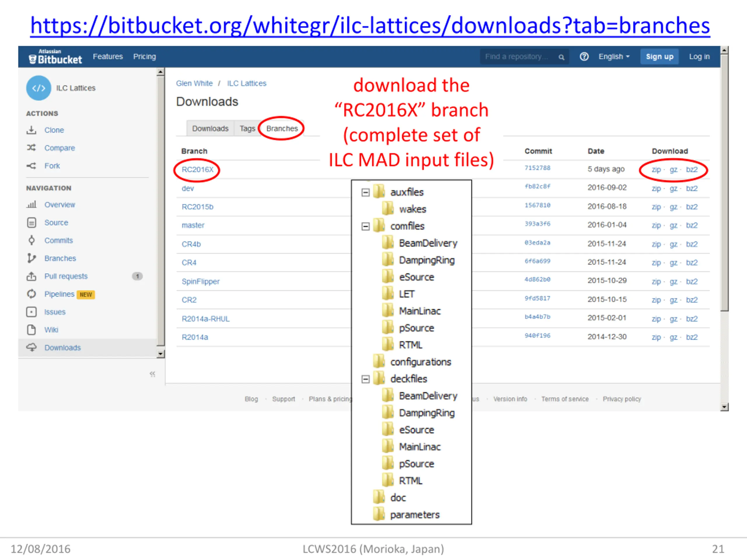
Task: Click the Compare shuffle icon
Action: pos(32,148)
